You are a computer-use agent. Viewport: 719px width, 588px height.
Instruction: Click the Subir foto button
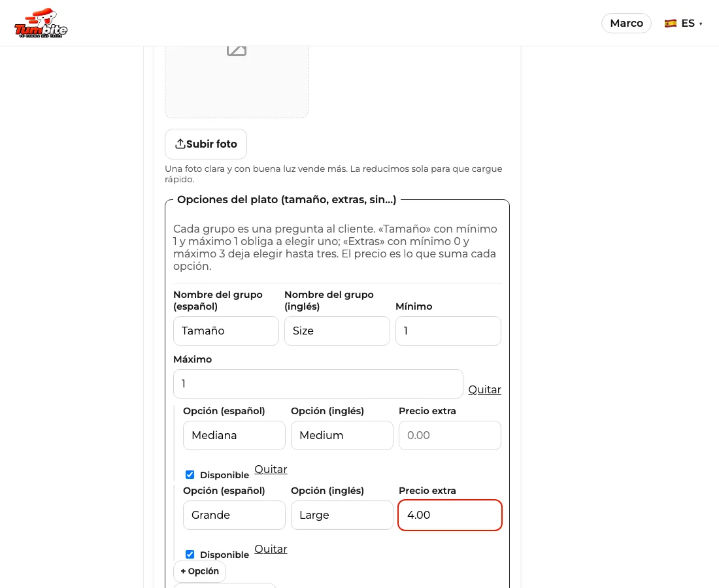[206, 144]
